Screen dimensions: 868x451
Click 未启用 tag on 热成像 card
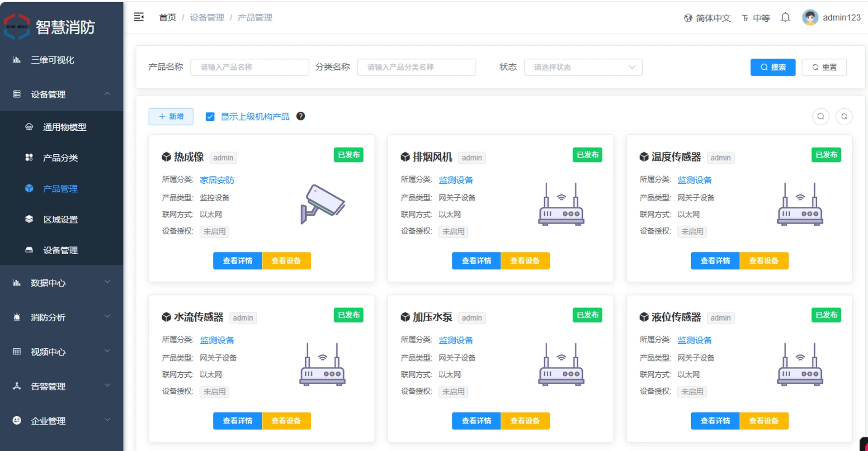point(214,232)
